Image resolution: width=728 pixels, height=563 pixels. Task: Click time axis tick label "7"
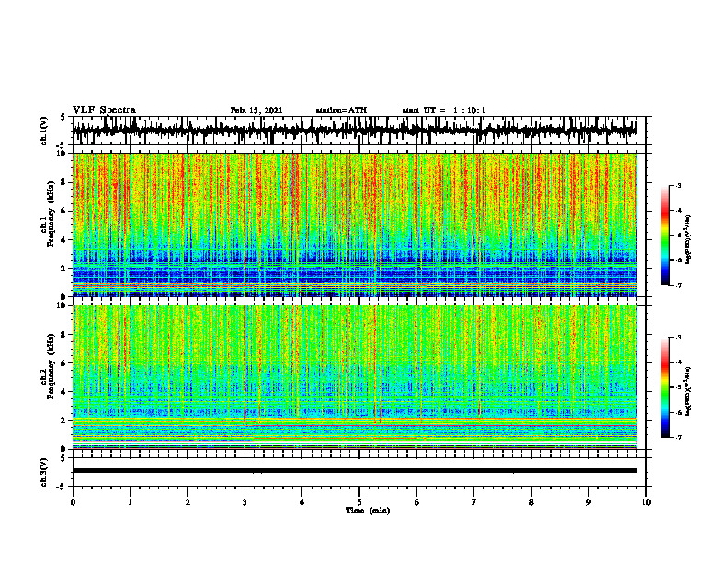click(x=474, y=502)
